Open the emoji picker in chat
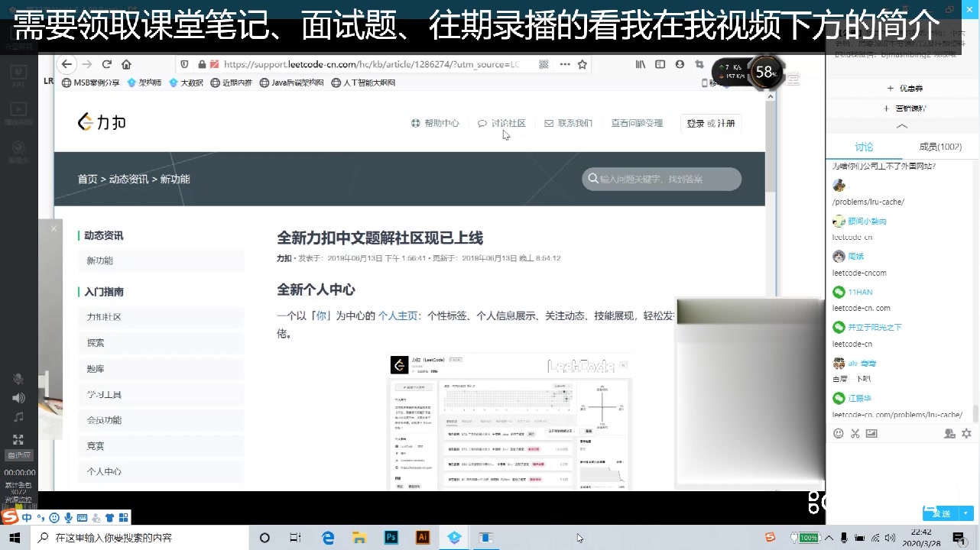This screenshot has width=980, height=550. point(839,433)
